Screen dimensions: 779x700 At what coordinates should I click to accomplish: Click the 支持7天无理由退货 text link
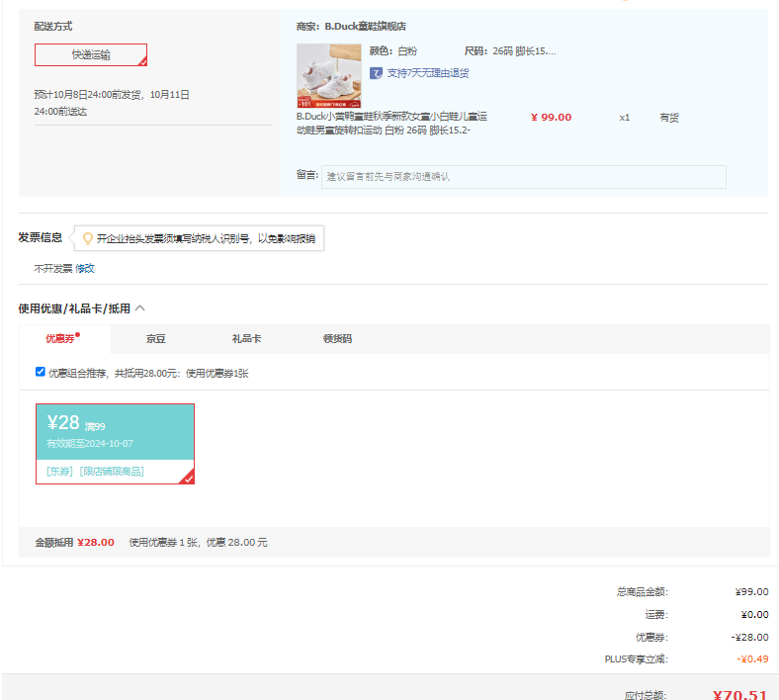point(427,73)
